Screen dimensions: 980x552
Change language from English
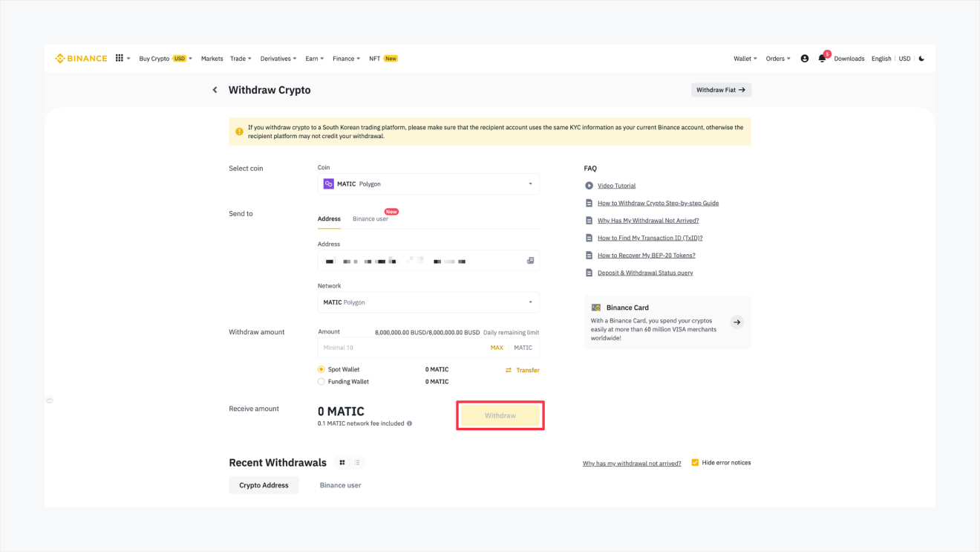point(881,59)
